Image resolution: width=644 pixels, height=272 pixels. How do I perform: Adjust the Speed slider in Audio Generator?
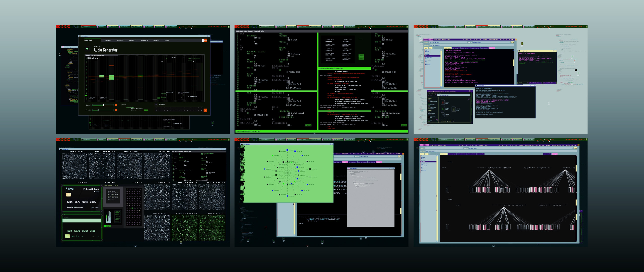click(x=103, y=105)
